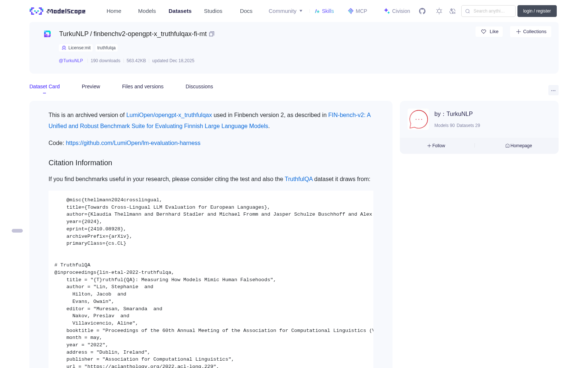This screenshot has width=588, height=368.
Task: Expand the Community dropdown menu
Action: pyautogui.click(x=286, y=11)
